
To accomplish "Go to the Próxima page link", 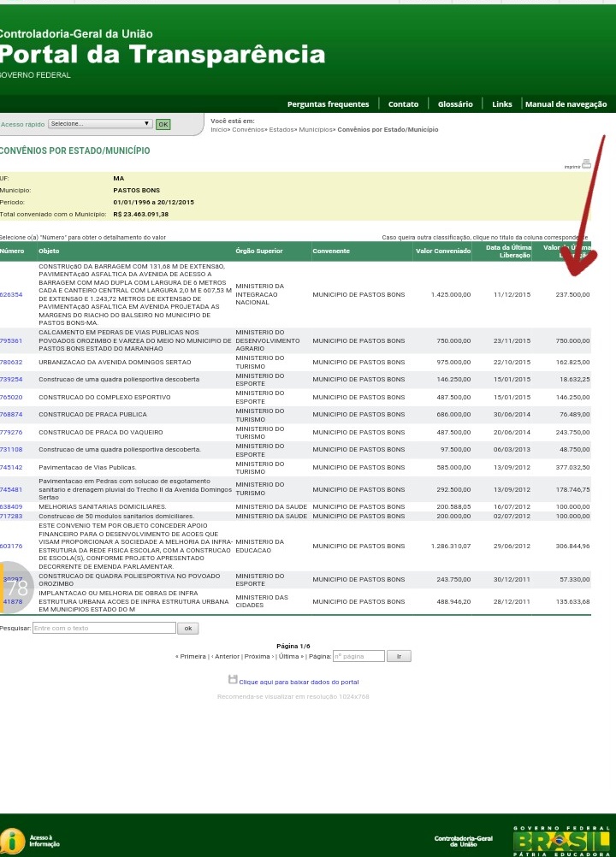I will 258,656.
